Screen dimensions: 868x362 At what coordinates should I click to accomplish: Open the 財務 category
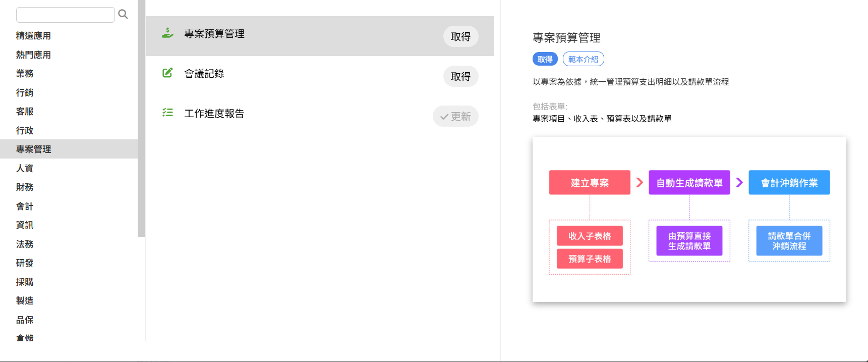click(25, 187)
